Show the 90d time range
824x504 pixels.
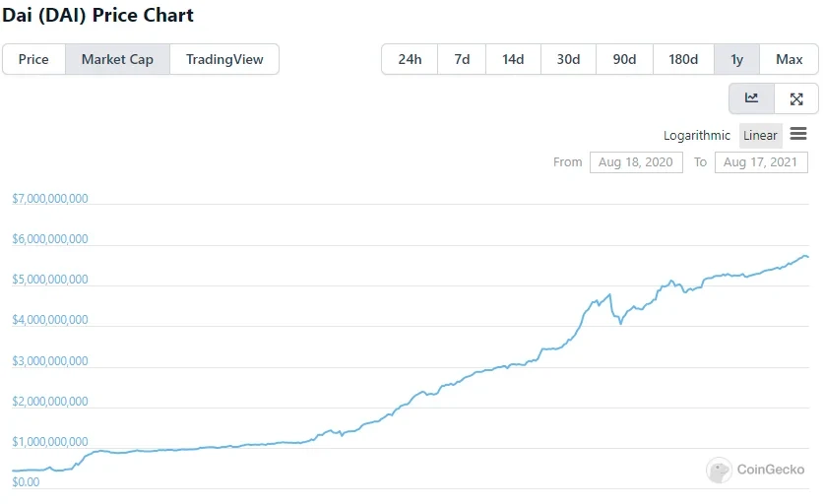tap(624, 59)
